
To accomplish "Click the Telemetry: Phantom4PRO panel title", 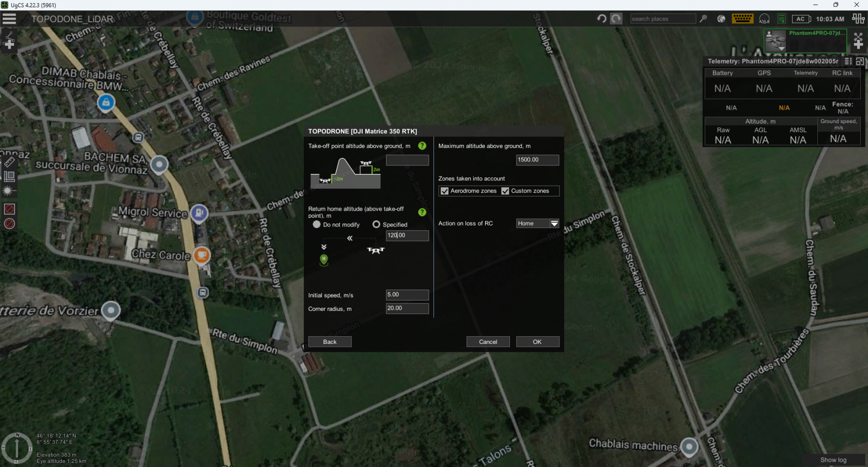I will (x=773, y=61).
